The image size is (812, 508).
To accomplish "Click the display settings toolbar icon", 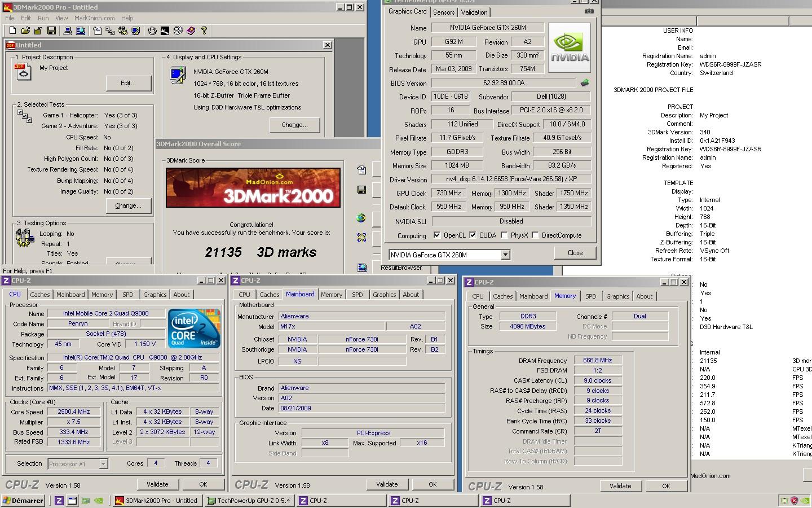I will 135,30.
